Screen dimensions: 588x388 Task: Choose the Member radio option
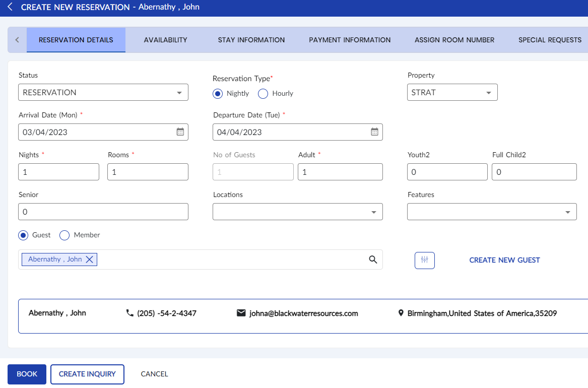64,235
